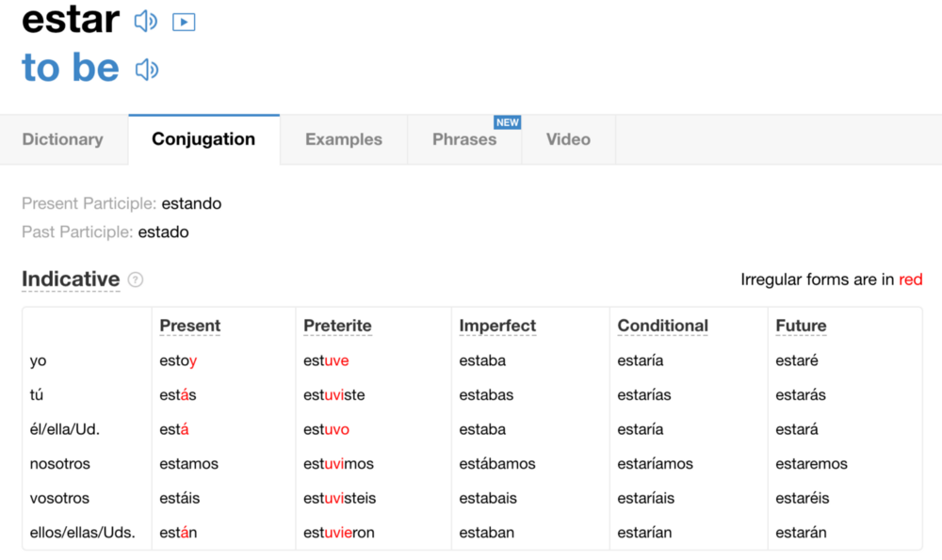Image resolution: width=942 pixels, height=560 pixels.
Task: Click the Indicative help question mark icon
Action: point(136,280)
